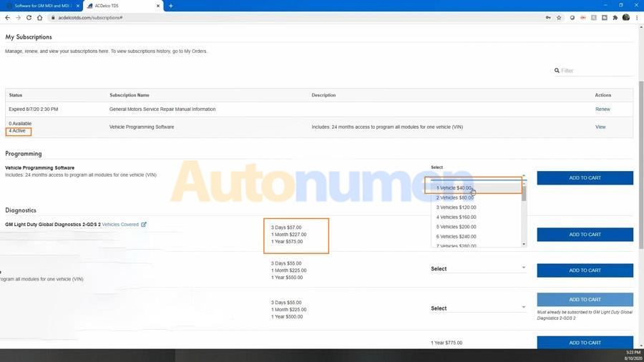Sort by Status column header

point(16,95)
